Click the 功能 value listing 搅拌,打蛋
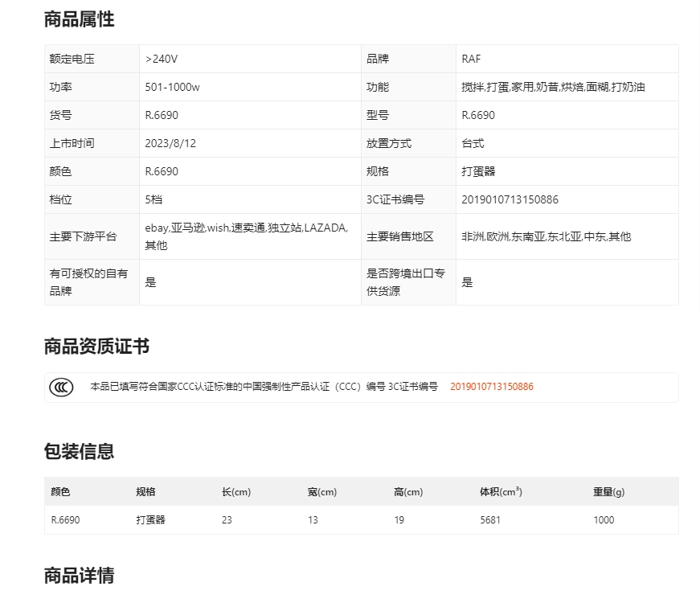Viewport: 700px width, 591px height. click(x=553, y=87)
